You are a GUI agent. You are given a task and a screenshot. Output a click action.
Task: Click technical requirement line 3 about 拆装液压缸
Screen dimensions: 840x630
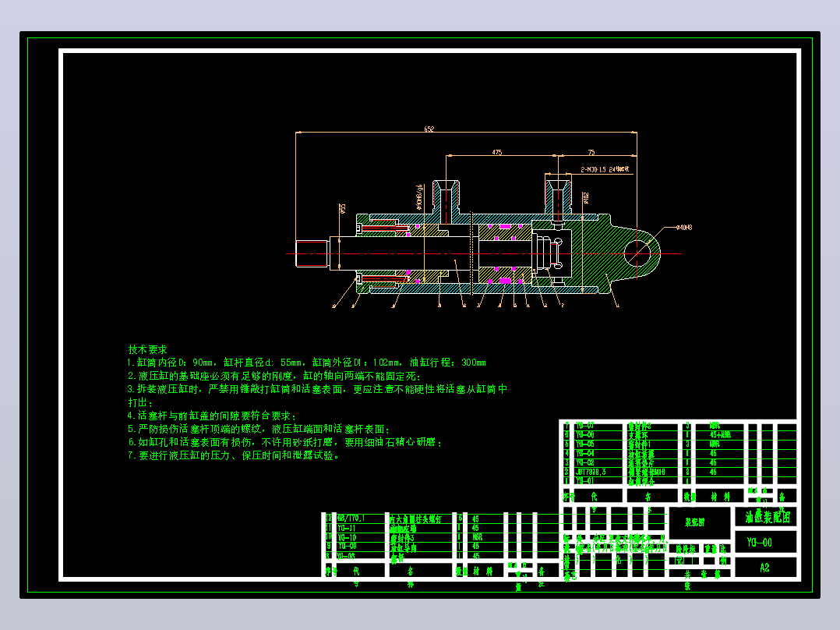click(317, 389)
